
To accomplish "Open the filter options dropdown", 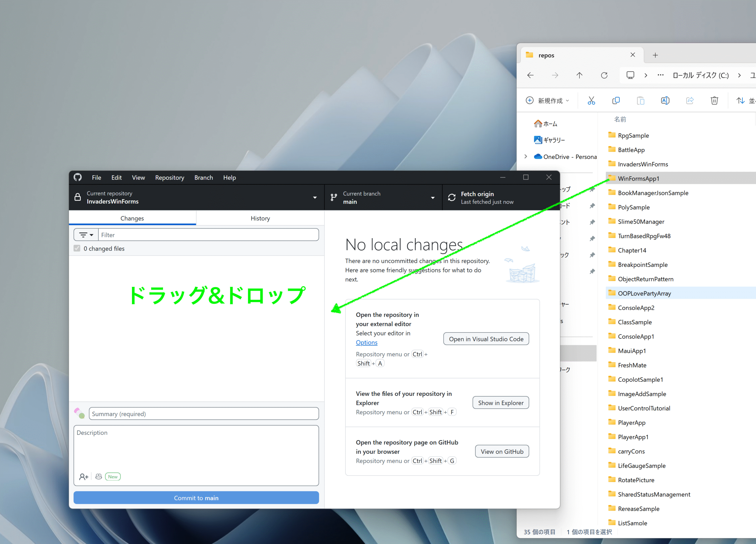I will coord(86,235).
